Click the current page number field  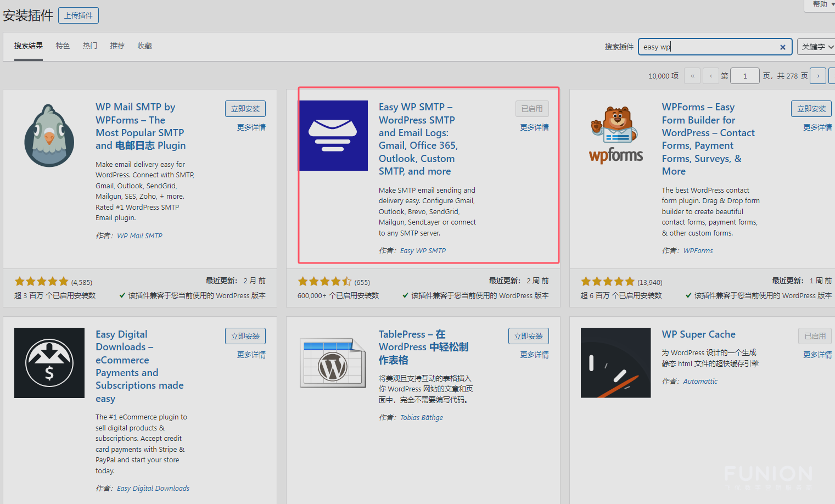pos(745,76)
